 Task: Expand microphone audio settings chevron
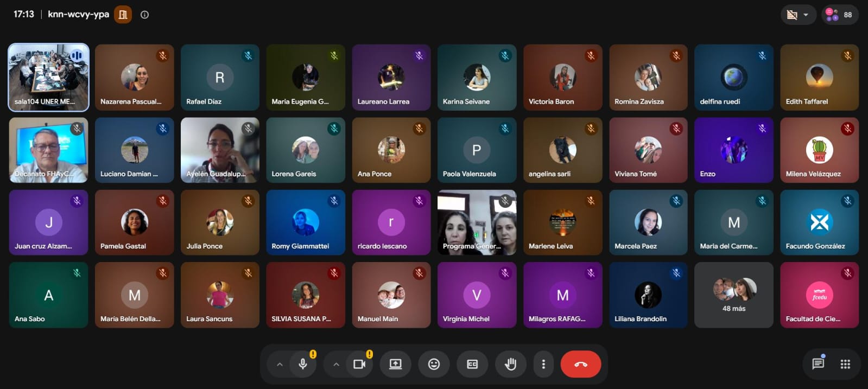tap(280, 364)
